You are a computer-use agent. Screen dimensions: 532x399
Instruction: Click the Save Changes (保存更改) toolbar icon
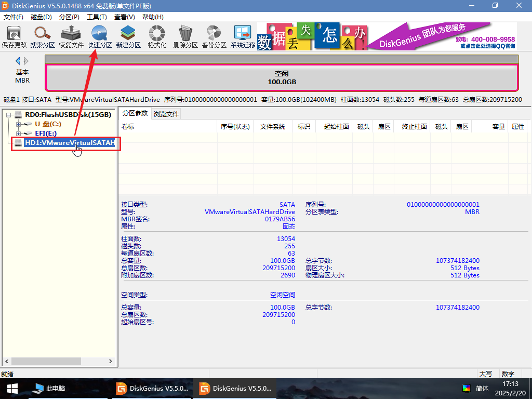point(14,37)
